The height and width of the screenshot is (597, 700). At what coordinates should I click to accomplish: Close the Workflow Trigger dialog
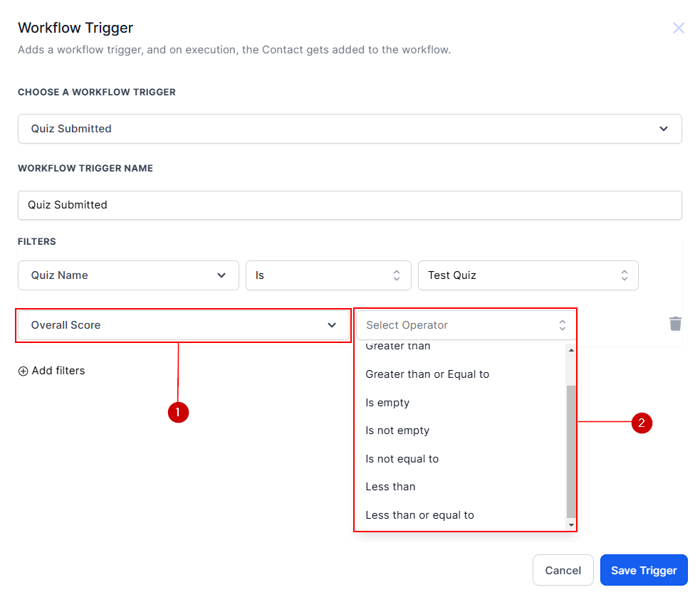point(678,28)
